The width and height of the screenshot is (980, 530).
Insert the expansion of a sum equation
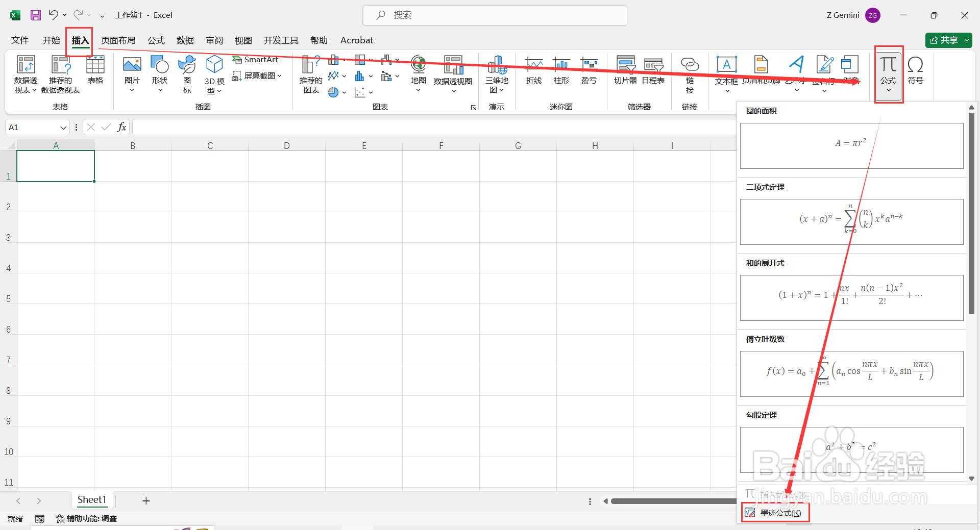click(851, 297)
